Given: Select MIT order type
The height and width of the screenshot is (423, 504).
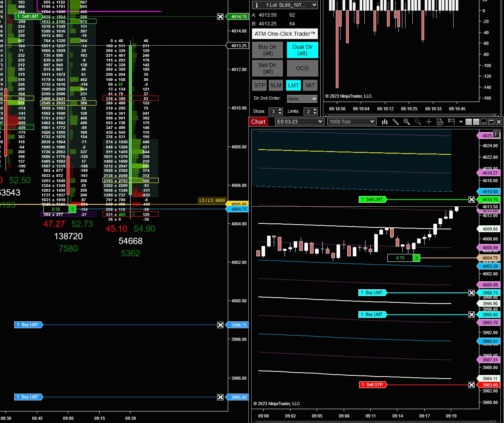Looking at the screenshot, I should (310, 85).
